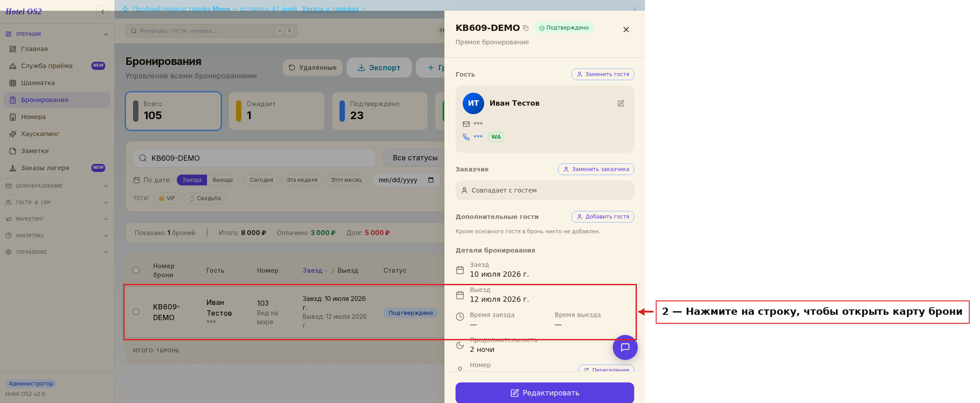Click the Заменить гостя button
The width and height of the screenshot is (980, 403).
603,74
